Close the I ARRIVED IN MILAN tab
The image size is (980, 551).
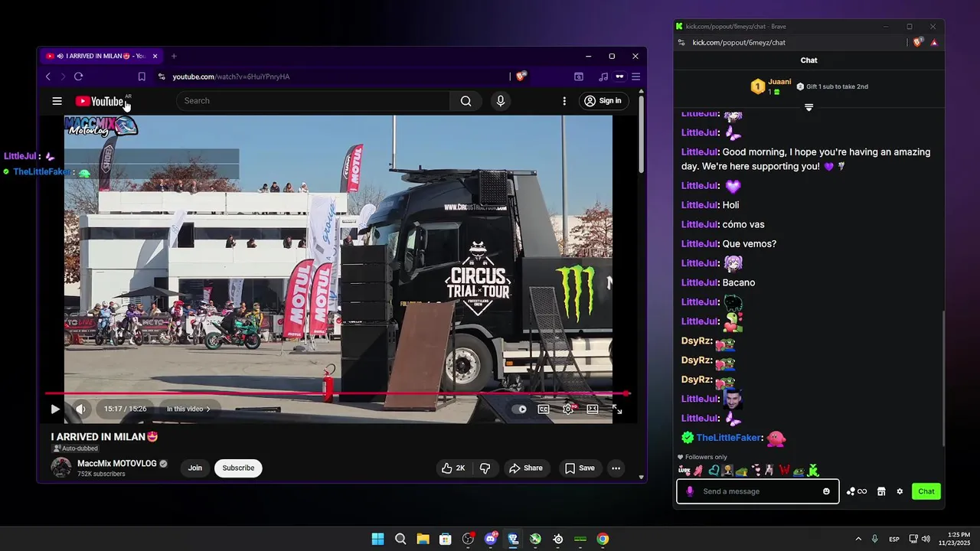click(155, 56)
